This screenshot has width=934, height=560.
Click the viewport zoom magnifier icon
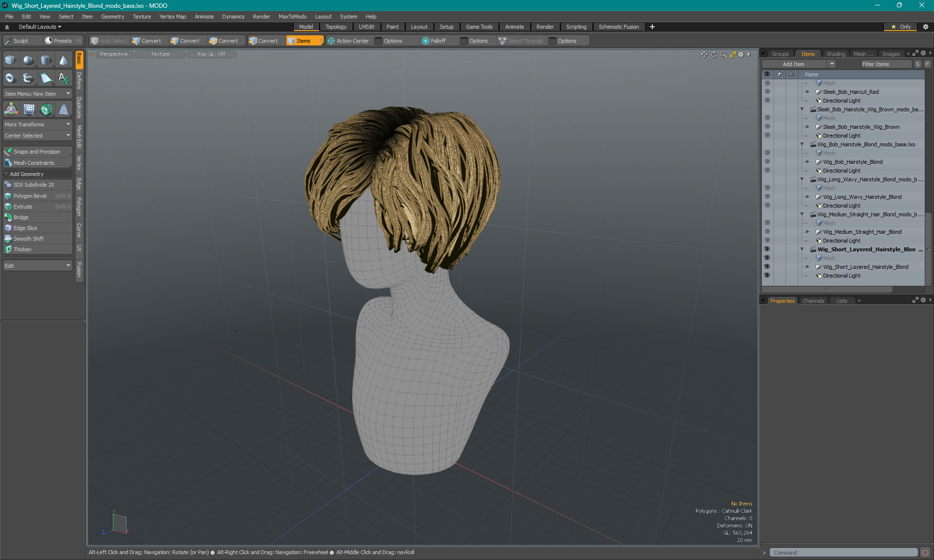tap(723, 54)
